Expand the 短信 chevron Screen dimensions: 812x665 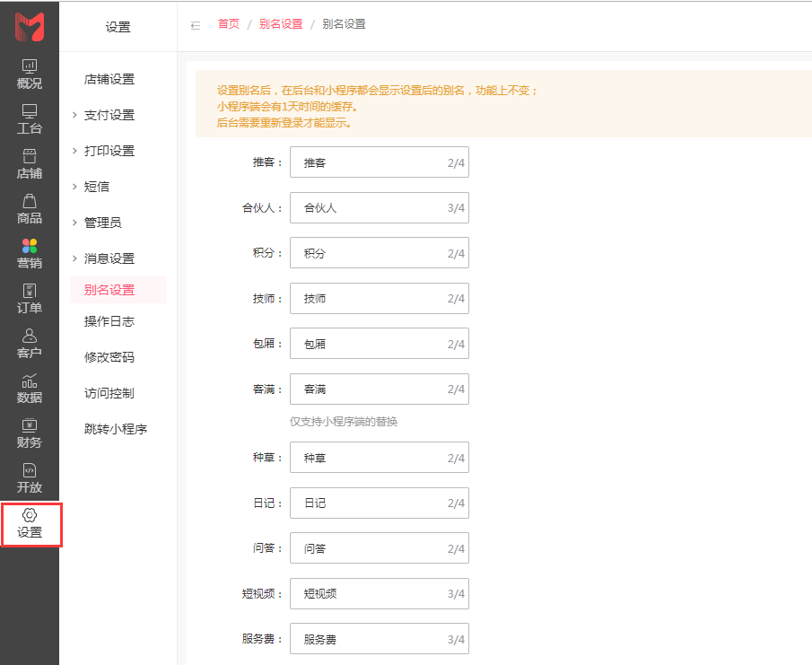coord(74,187)
